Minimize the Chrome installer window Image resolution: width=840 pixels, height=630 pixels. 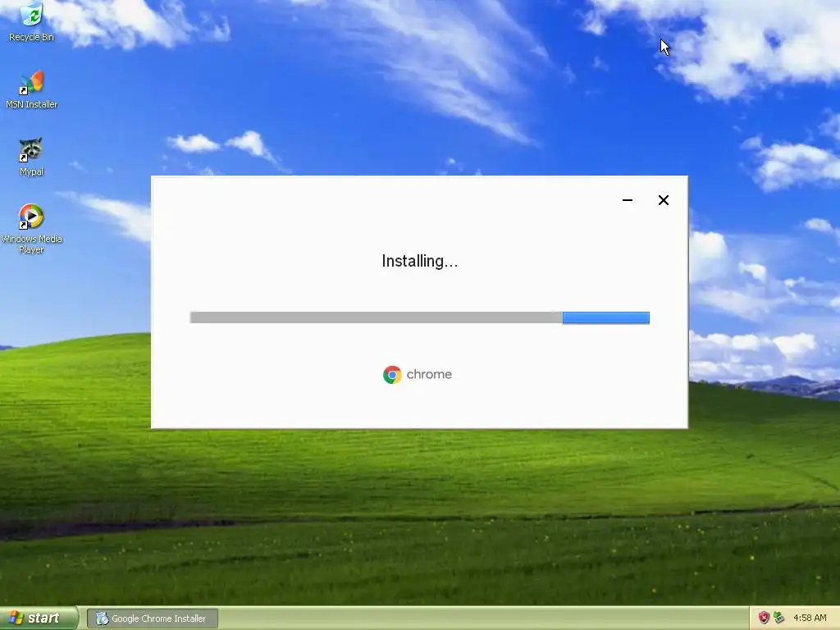(628, 200)
